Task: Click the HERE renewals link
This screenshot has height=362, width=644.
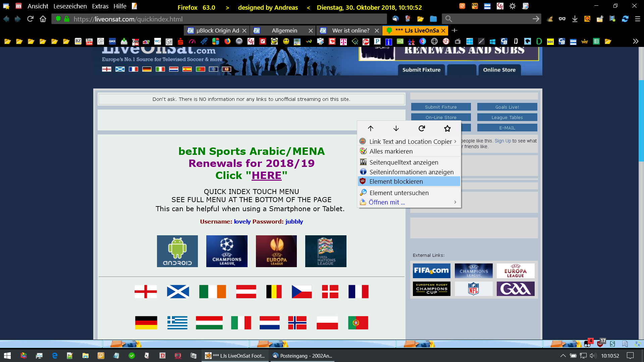Action: [x=266, y=175]
